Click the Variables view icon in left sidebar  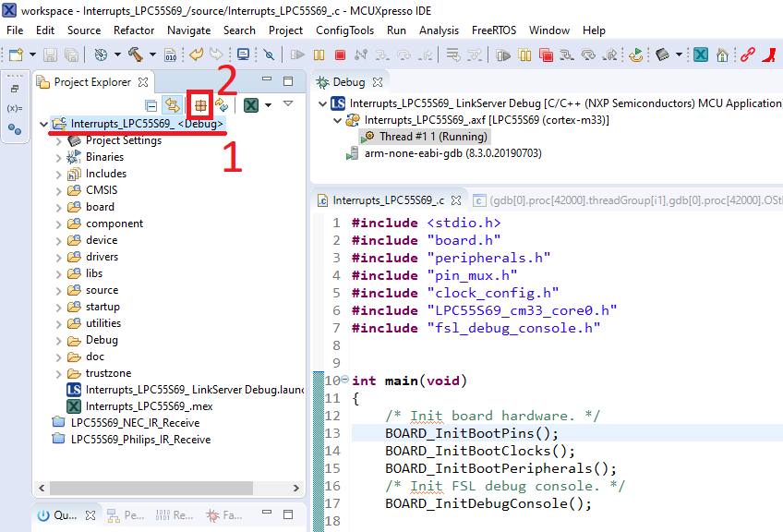(14, 108)
